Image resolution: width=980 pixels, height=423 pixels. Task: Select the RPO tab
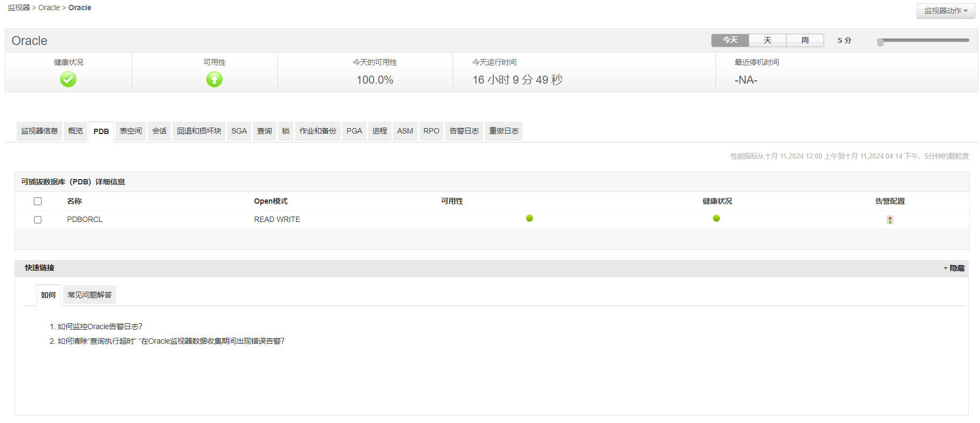coord(432,131)
